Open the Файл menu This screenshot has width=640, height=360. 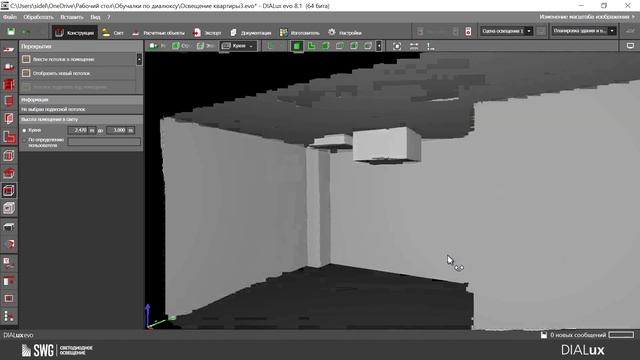point(10,17)
